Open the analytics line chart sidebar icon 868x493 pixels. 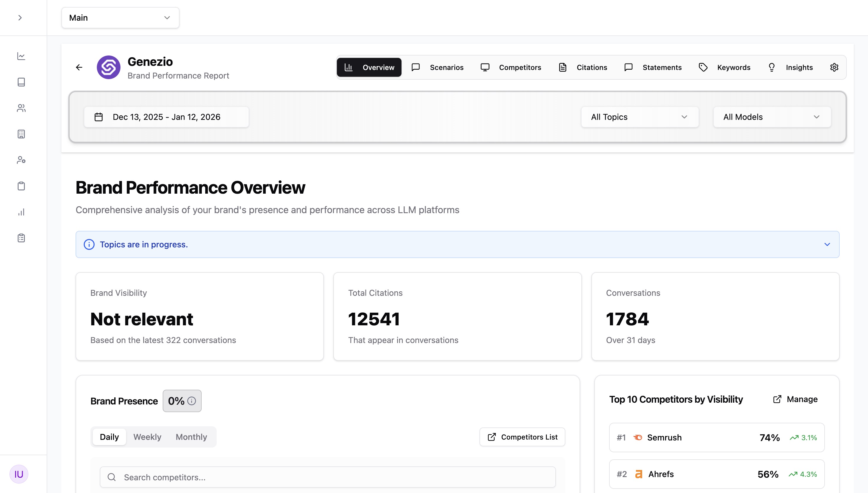pos(21,57)
